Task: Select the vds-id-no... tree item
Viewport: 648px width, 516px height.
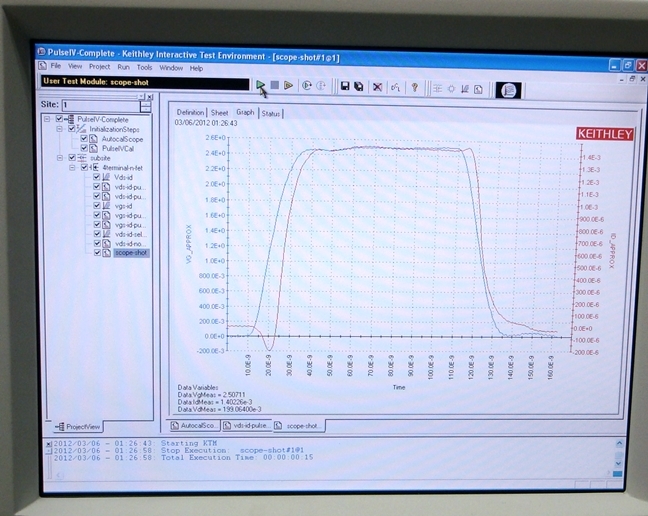Action: [131, 243]
